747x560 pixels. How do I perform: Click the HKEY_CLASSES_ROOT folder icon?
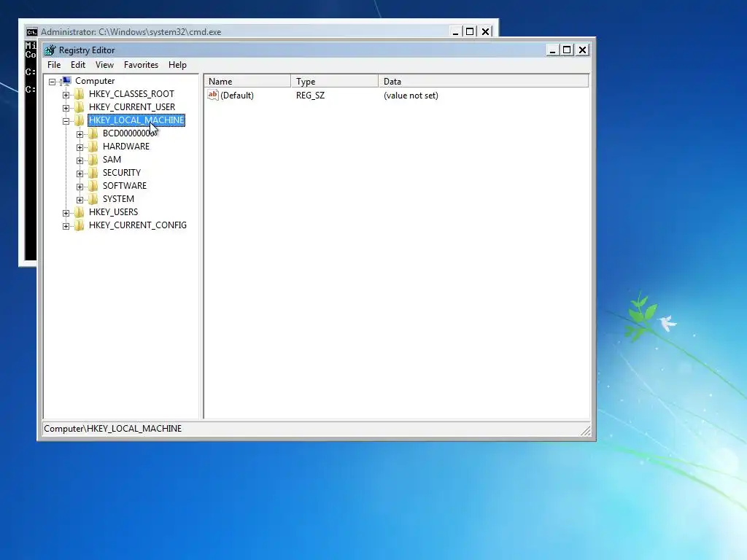click(80, 94)
